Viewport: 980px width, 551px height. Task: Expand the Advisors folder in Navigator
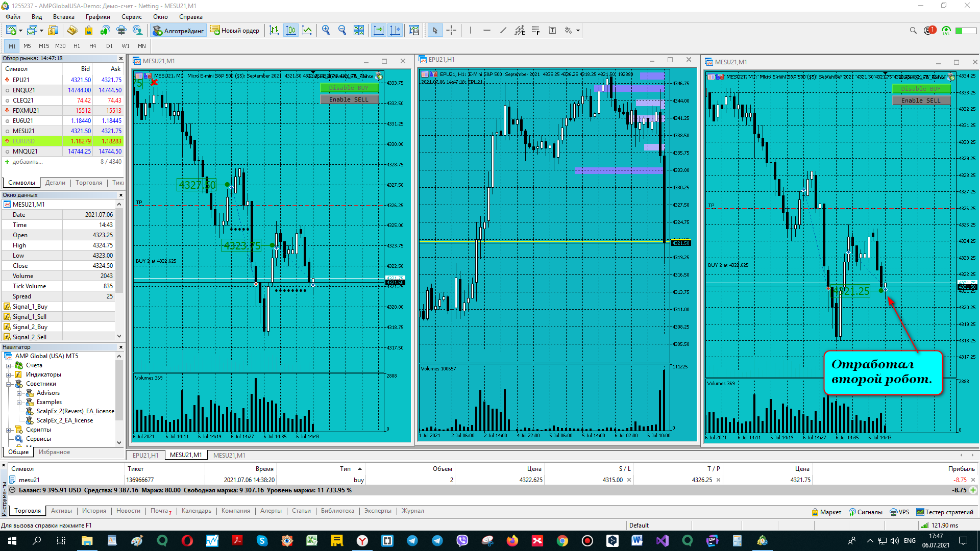tap(19, 393)
